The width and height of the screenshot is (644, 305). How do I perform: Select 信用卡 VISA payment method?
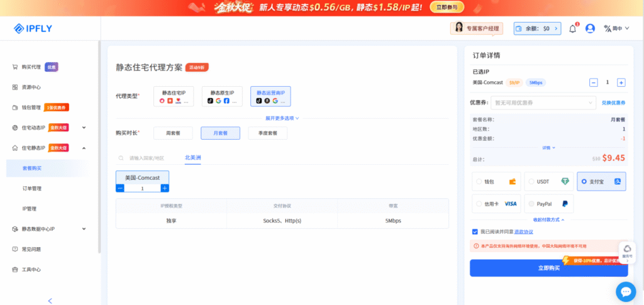point(496,204)
